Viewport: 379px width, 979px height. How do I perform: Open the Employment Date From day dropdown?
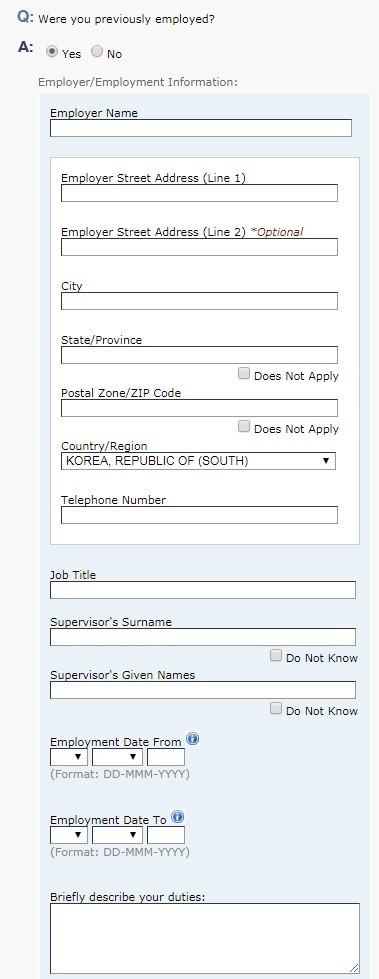69,757
